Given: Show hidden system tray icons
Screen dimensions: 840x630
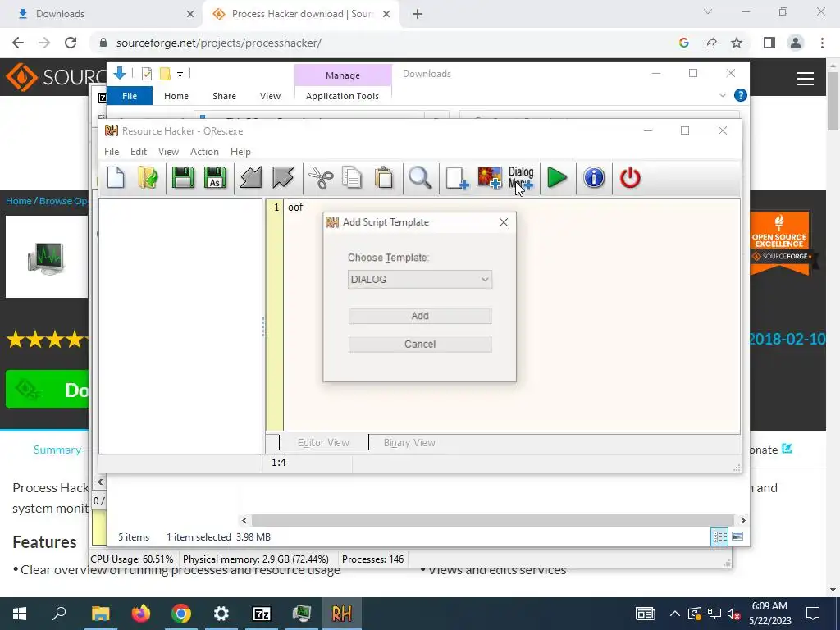Looking at the screenshot, I should [675, 614].
